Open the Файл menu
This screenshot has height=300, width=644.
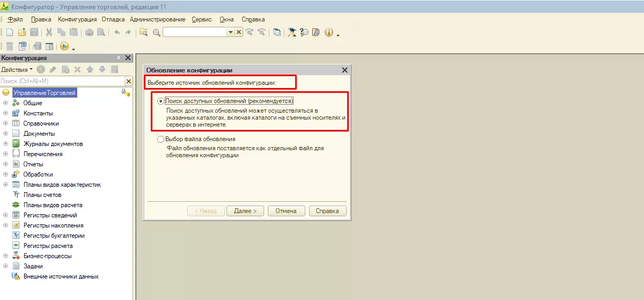[x=15, y=19]
